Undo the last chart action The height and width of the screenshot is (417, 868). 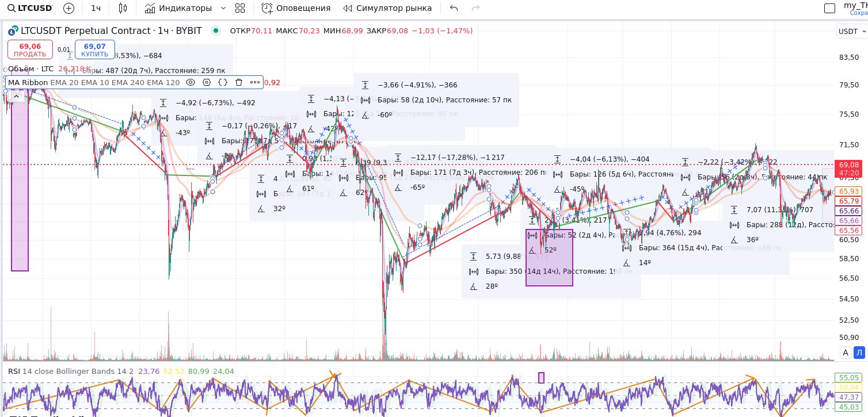[x=454, y=8]
